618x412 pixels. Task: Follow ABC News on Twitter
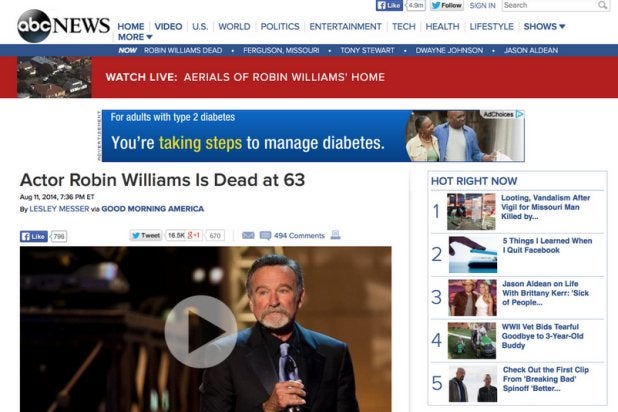446,5
